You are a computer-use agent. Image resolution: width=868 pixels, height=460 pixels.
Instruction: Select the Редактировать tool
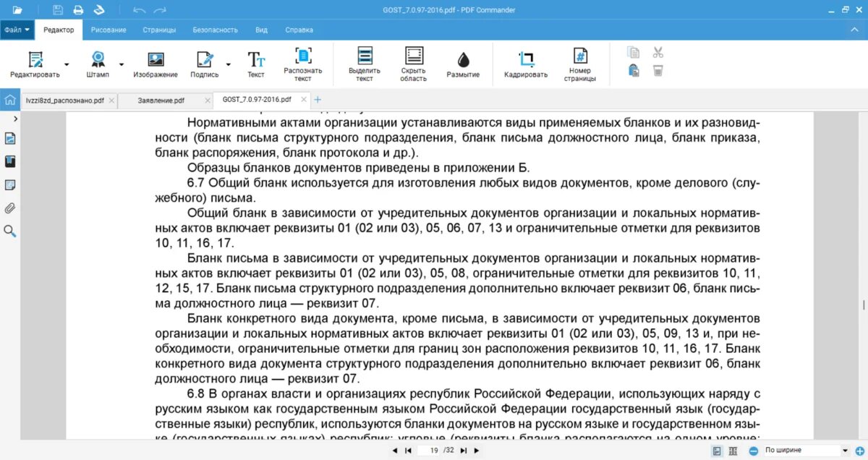point(35,64)
